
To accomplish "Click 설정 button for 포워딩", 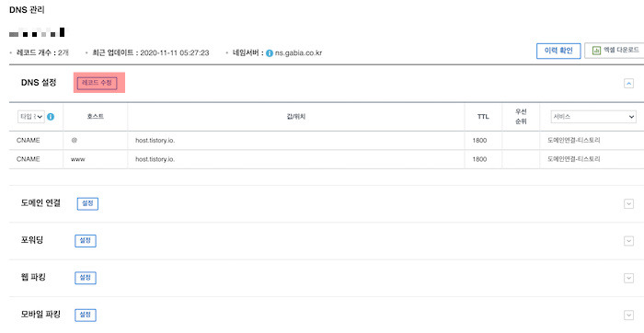I will pyautogui.click(x=86, y=241).
